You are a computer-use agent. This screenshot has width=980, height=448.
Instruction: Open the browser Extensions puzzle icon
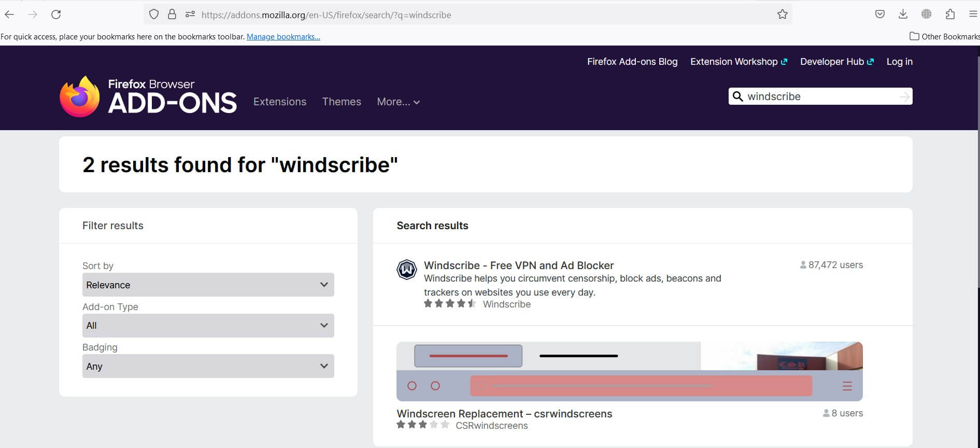pos(950,15)
